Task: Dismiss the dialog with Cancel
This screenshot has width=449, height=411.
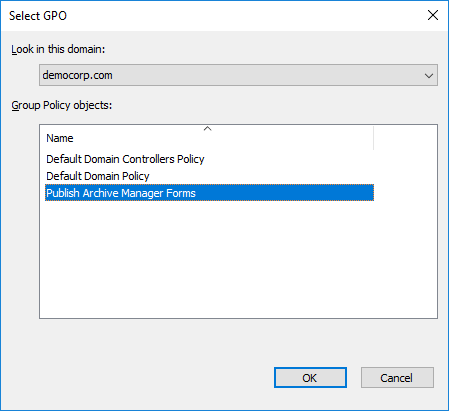Action: coord(397,378)
